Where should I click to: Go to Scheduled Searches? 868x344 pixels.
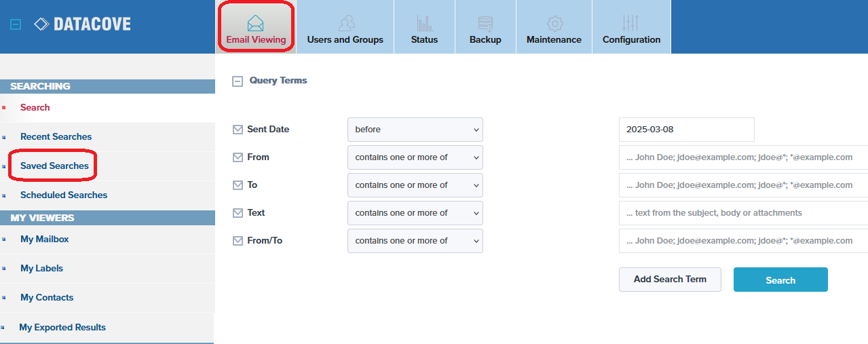click(64, 195)
